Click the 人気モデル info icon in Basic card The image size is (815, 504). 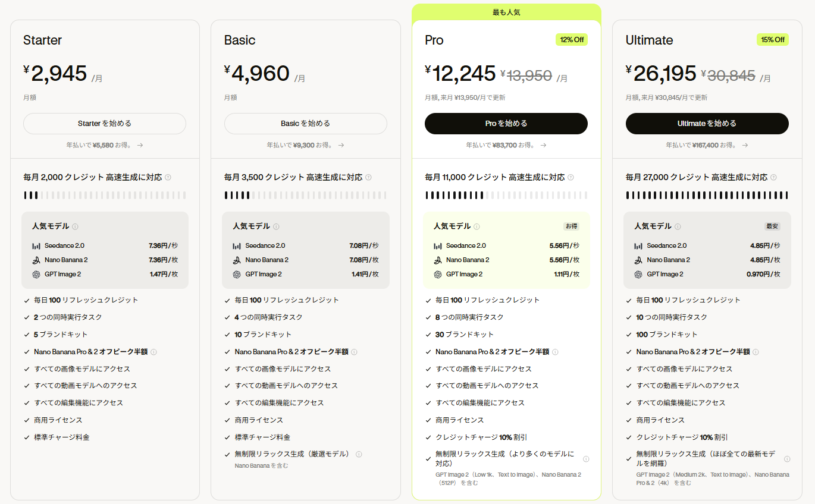276,226
